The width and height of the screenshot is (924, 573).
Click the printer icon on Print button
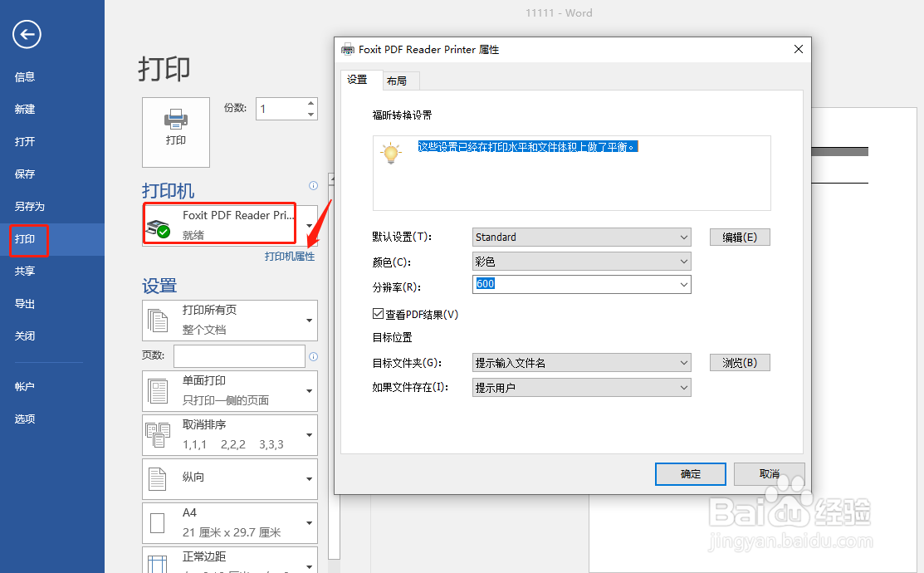tap(176, 119)
